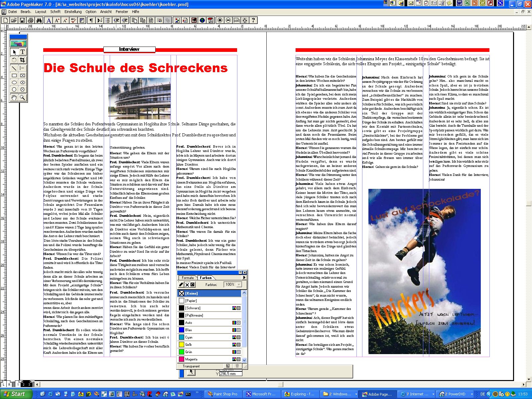Select the [Schwarz] color entry

tap(209, 308)
